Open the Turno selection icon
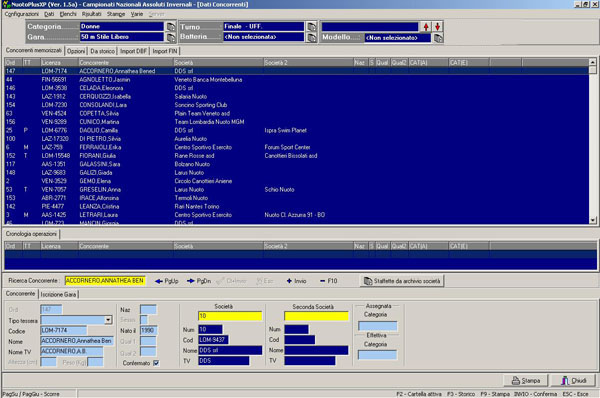 312,27
